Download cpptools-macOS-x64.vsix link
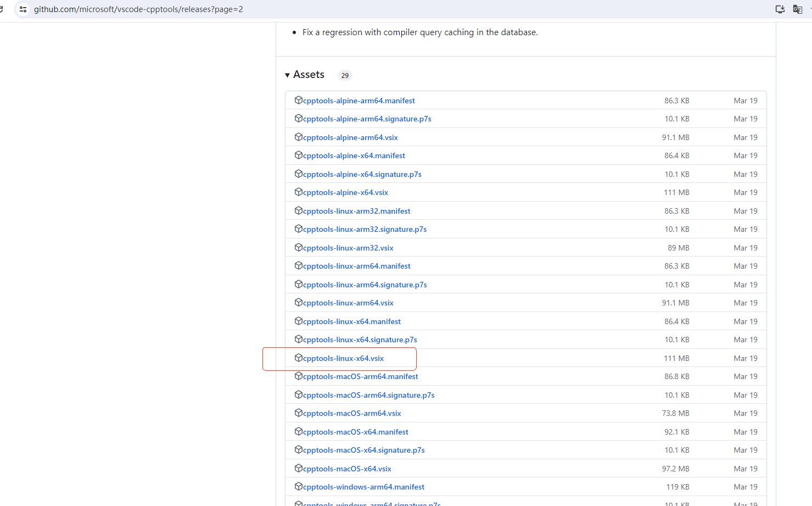The width and height of the screenshot is (812, 506). pyautogui.click(x=347, y=469)
